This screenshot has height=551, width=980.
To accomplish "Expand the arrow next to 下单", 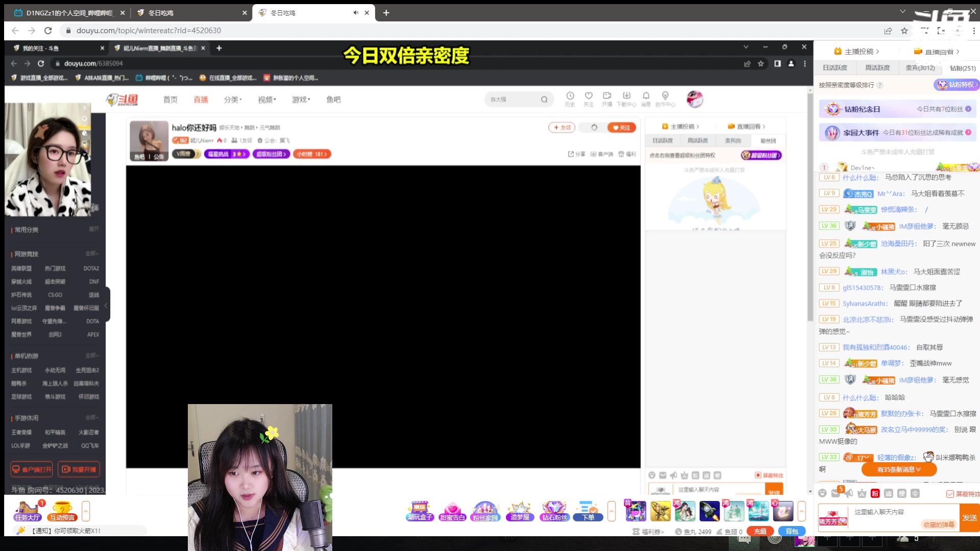I will pyautogui.click(x=611, y=511).
